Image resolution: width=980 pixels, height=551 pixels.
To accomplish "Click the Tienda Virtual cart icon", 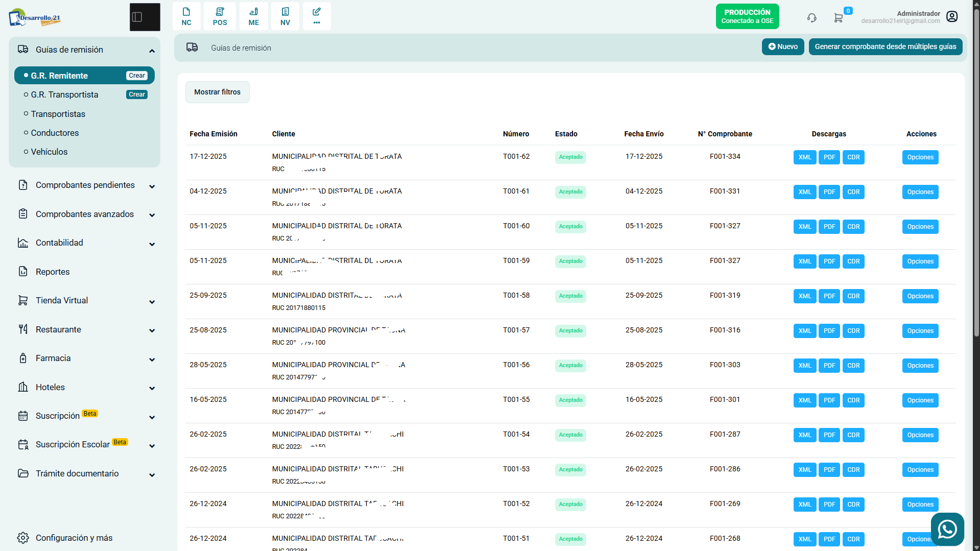I will point(23,300).
